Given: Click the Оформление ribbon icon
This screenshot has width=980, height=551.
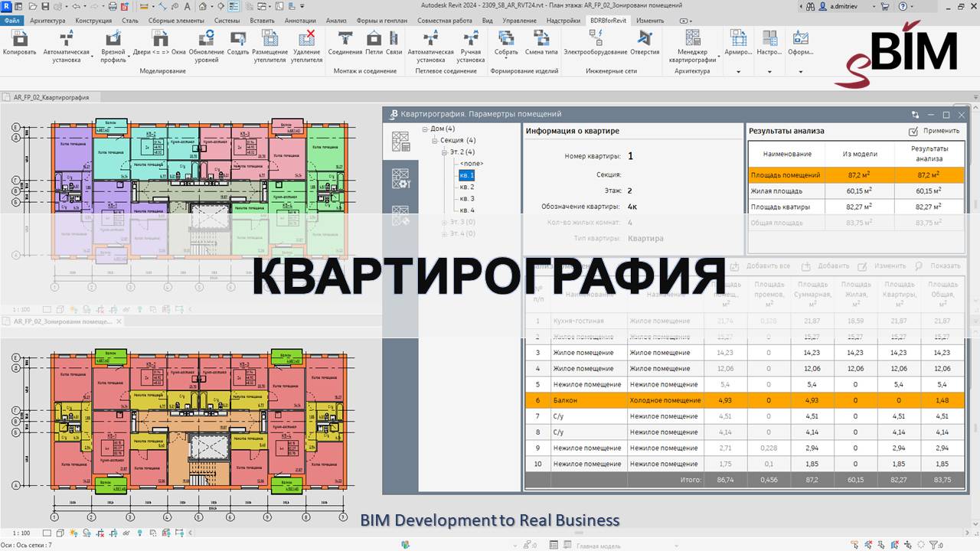Looking at the screenshot, I should [x=801, y=43].
